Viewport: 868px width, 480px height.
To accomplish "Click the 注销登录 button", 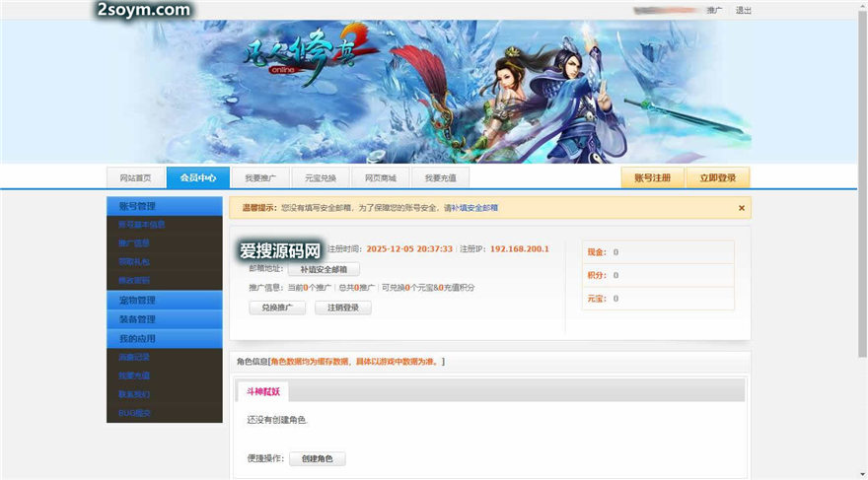I will (x=342, y=308).
